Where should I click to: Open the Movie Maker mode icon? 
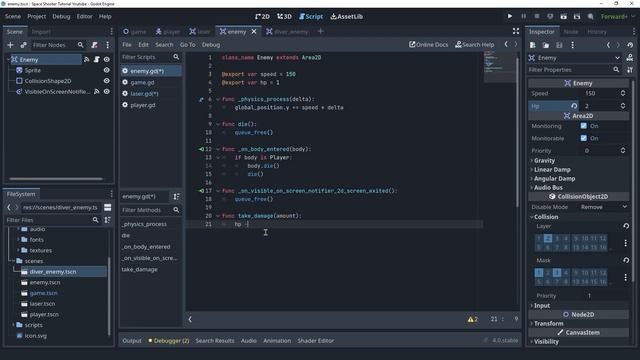(x=590, y=16)
